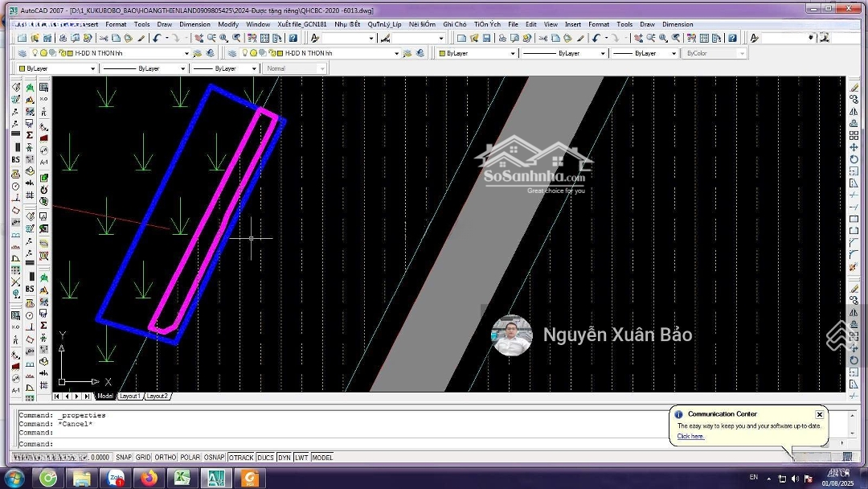Click the active Command input line
Screen dimensions: 868x489
tap(321, 444)
